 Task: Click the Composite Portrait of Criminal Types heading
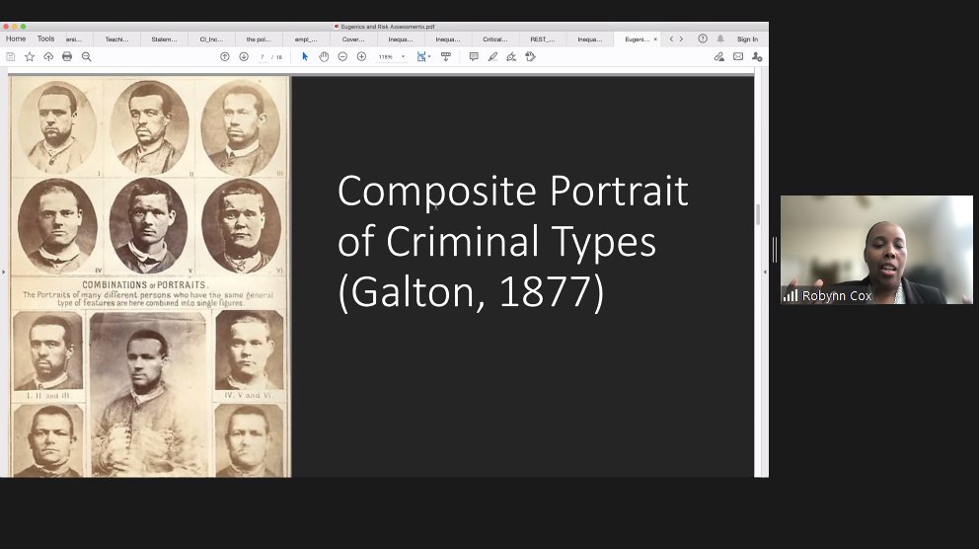[512, 241]
